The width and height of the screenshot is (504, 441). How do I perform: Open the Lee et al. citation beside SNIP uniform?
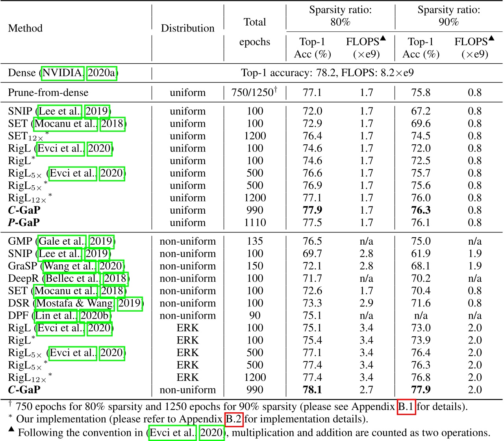(x=60, y=111)
